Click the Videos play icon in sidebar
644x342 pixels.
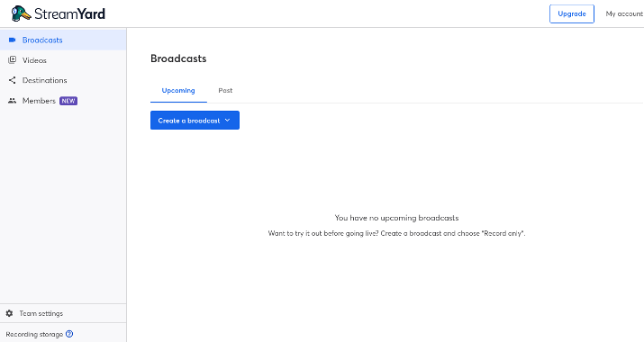(x=13, y=60)
